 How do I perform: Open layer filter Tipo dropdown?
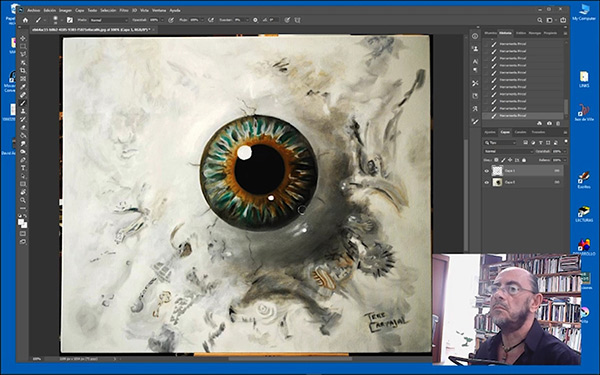pos(500,142)
